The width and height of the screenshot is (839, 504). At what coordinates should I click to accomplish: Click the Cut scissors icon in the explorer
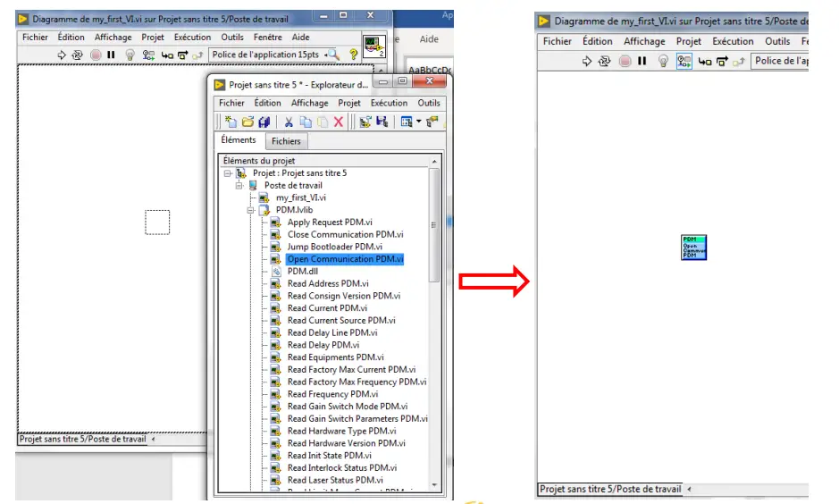tap(289, 122)
